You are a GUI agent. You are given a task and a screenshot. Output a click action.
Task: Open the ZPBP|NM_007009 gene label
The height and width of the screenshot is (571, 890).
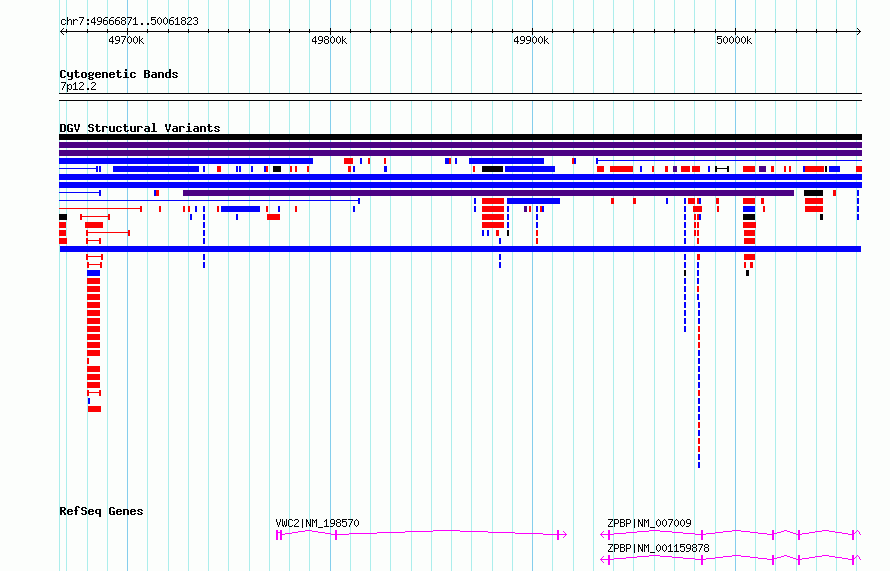(x=649, y=523)
